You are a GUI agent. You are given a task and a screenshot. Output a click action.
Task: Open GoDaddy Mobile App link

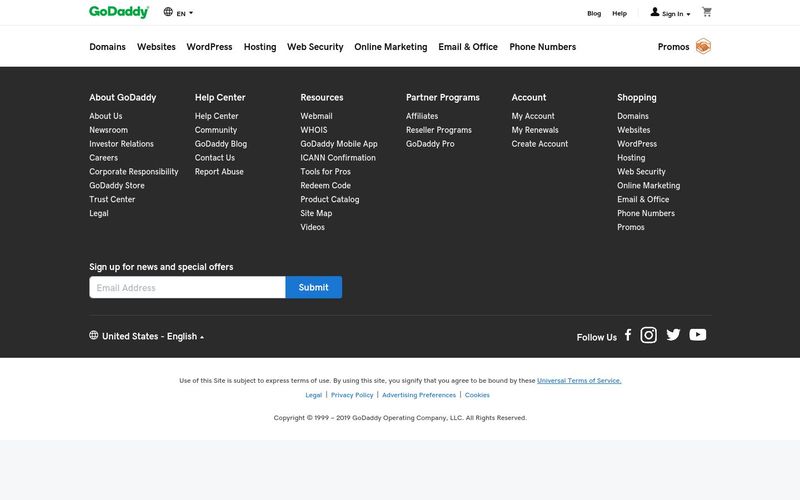tap(339, 144)
